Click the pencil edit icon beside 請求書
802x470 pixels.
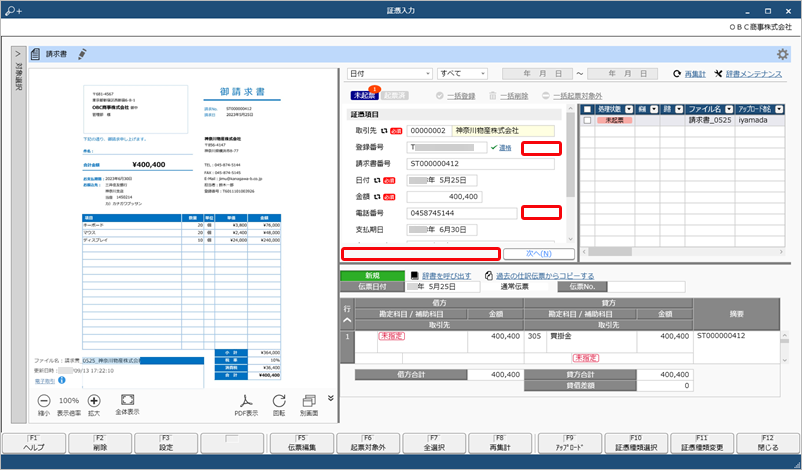[x=82, y=54]
